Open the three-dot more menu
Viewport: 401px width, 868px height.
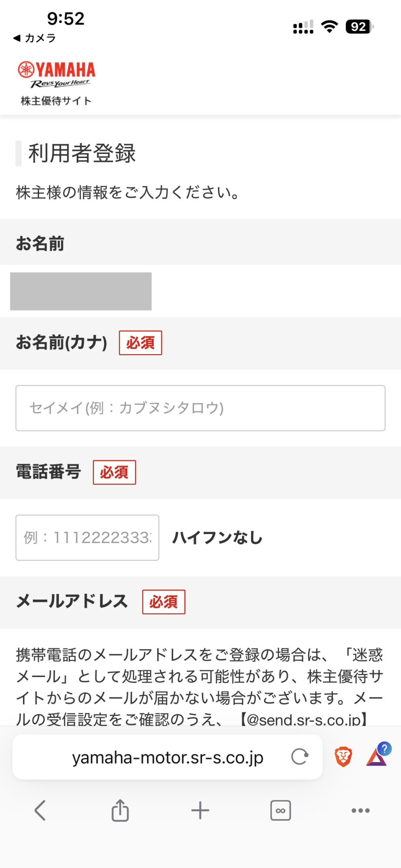click(x=361, y=810)
